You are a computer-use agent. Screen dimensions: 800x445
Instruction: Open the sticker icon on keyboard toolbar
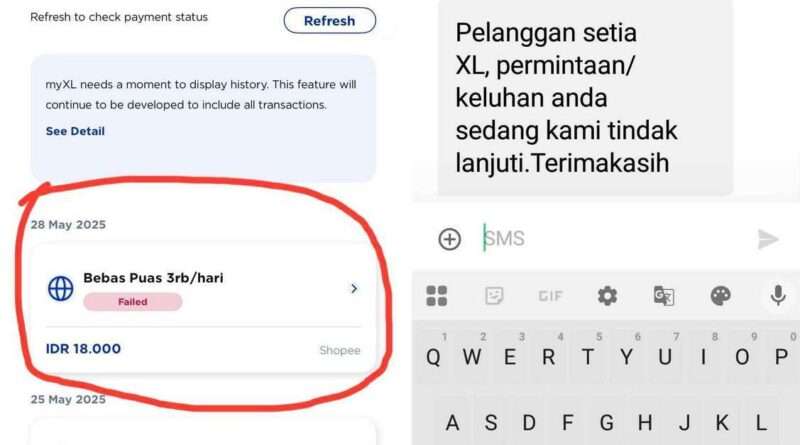click(x=494, y=296)
